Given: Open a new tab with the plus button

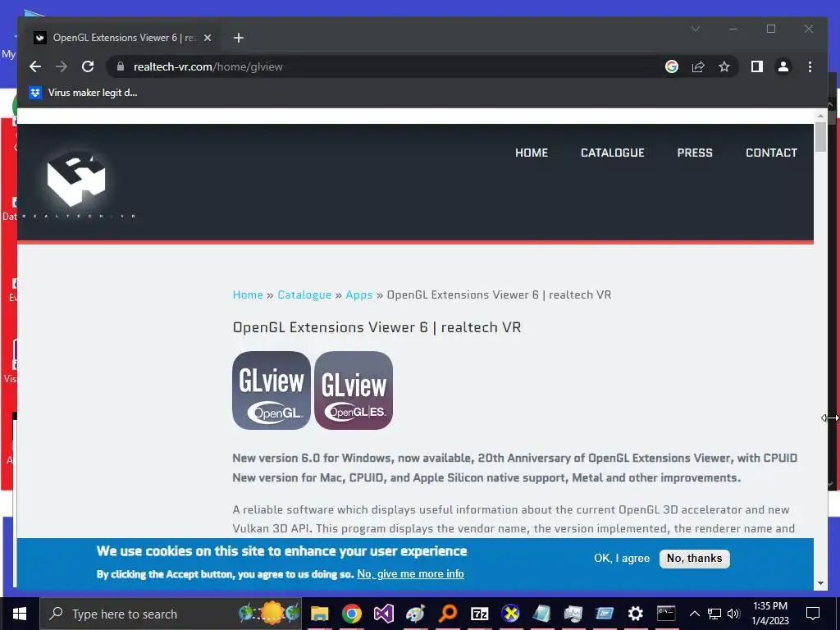Looking at the screenshot, I should 239,38.
